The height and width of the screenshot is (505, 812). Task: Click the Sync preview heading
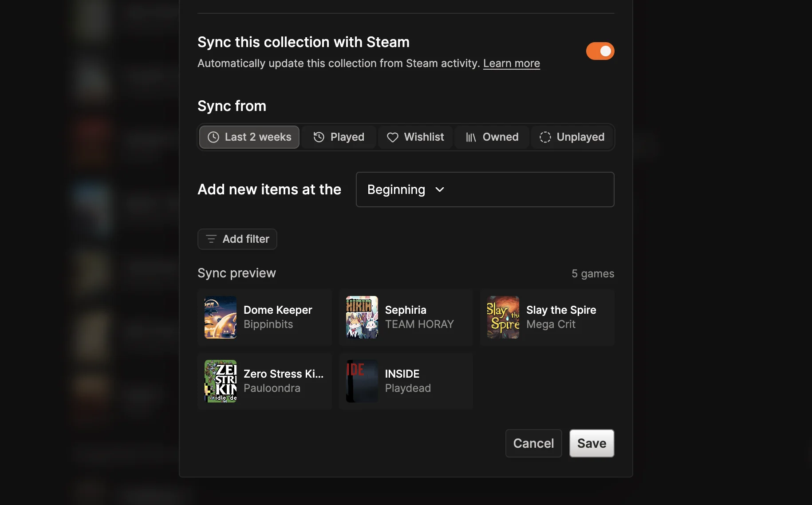237,273
